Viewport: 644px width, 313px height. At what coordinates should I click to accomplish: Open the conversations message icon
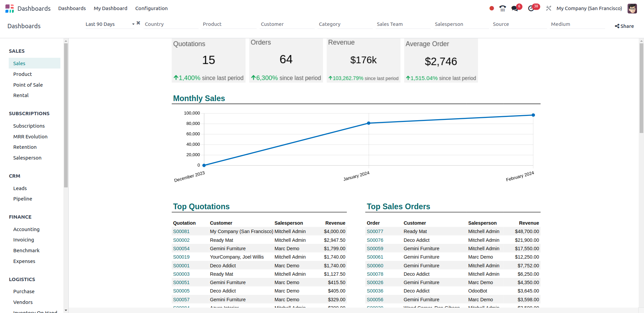515,8
